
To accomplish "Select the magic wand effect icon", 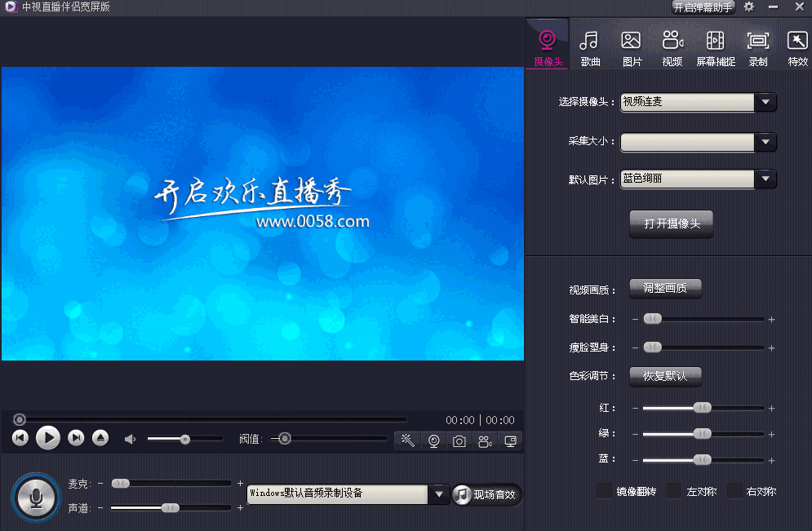I will 406,440.
